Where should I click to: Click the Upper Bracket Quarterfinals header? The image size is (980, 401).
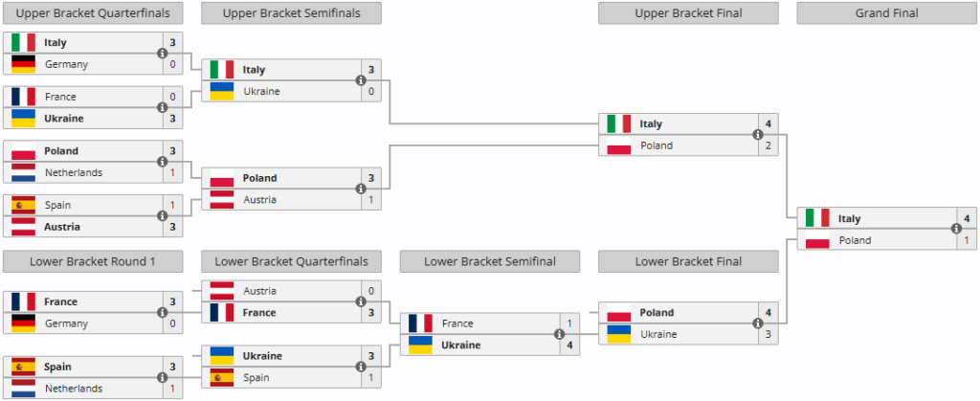coord(93,13)
